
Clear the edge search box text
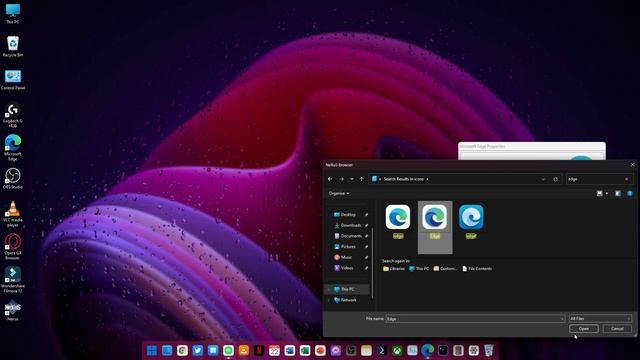click(x=627, y=179)
